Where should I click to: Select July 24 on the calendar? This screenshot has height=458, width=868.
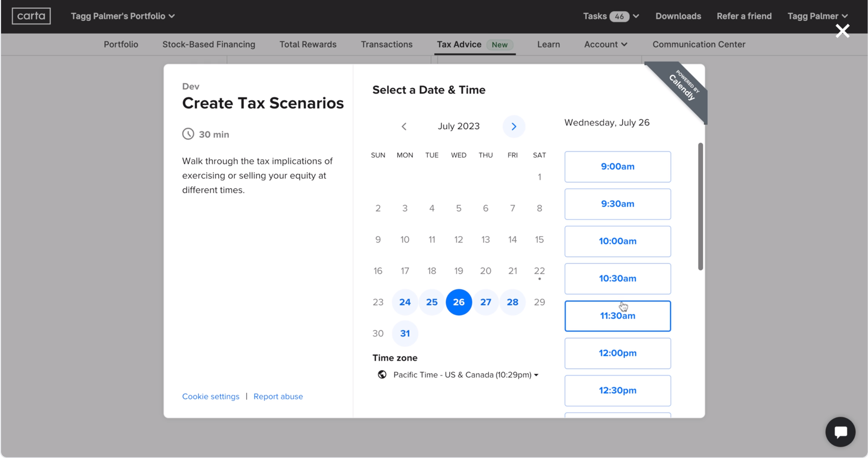tap(405, 302)
